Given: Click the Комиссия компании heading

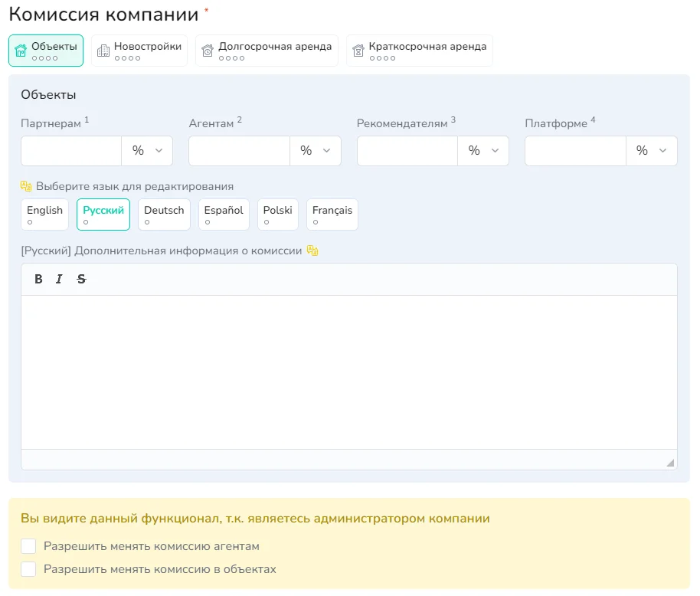Looking at the screenshot, I should (x=103, y=15).
